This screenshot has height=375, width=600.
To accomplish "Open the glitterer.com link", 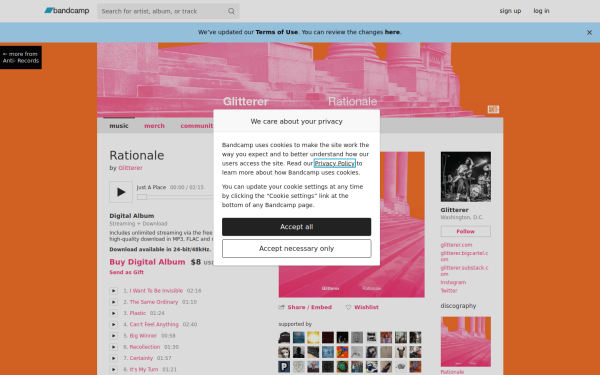I will 456,245.
